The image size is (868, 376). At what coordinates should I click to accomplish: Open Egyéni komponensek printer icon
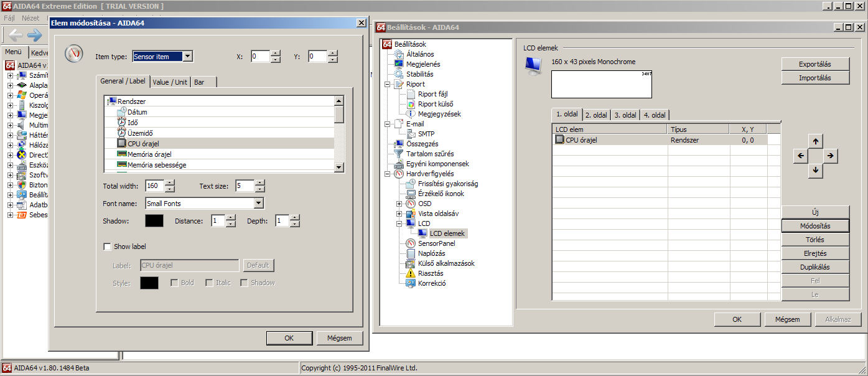[x=399, y=164]
